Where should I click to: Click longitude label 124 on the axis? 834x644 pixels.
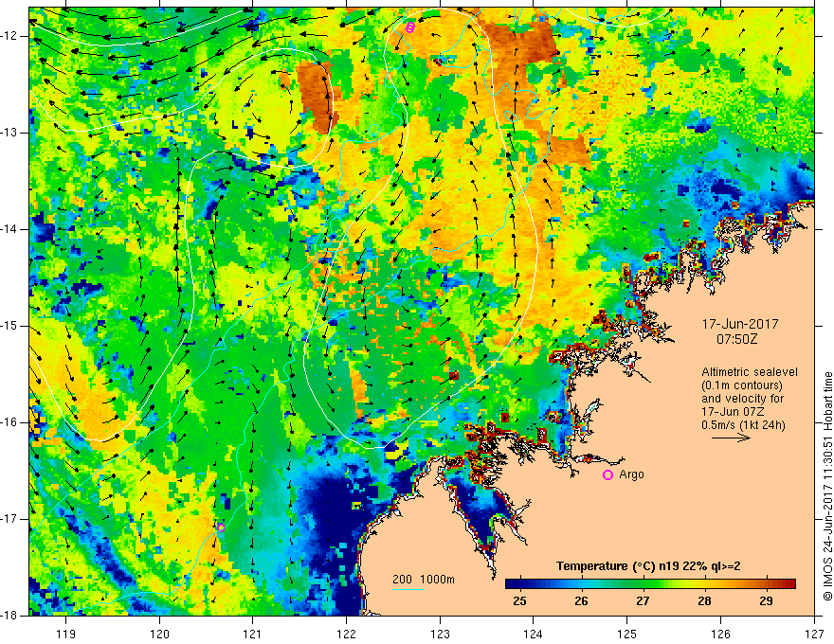534,634
